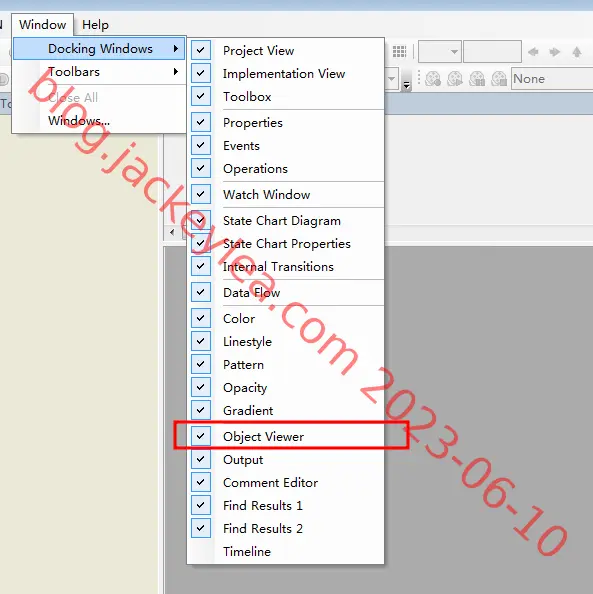Click the stop macro toolbar icon

point(499,79)
